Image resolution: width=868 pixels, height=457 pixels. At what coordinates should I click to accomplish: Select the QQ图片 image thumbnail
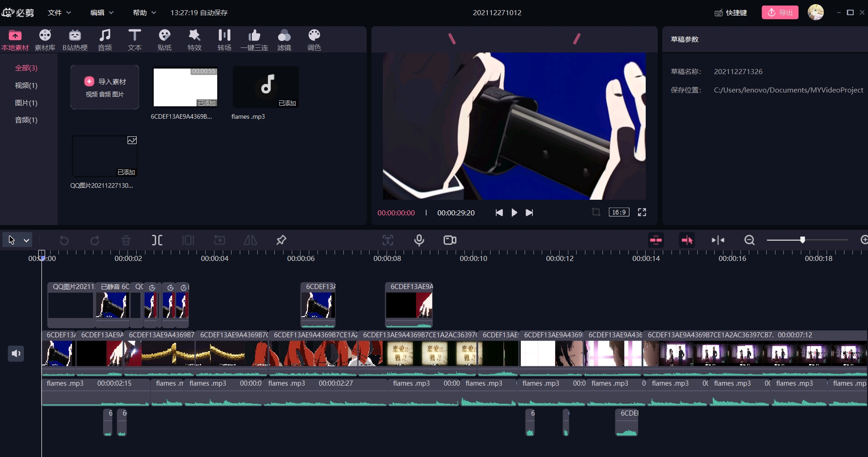(x=104, y=156)
